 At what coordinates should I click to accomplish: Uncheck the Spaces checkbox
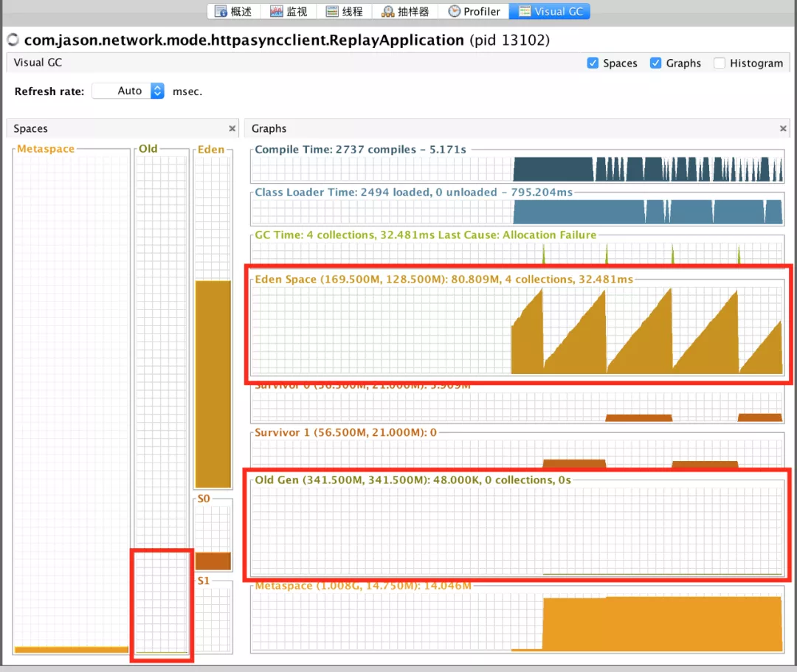(593, 63)
